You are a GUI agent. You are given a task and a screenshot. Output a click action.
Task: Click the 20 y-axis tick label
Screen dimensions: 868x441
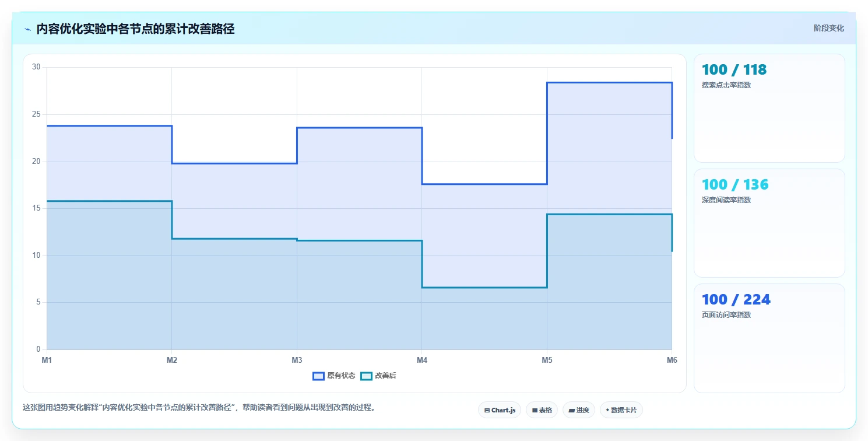point(36,162)
